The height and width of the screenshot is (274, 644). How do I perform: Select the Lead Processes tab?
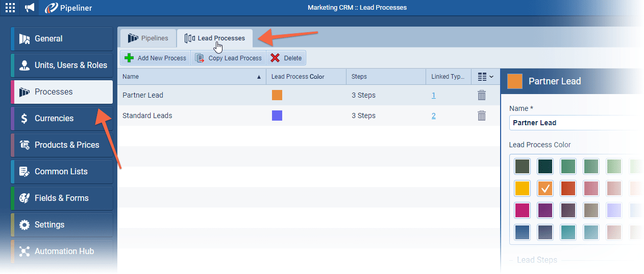pyautogui.click(x=215, y=38)
